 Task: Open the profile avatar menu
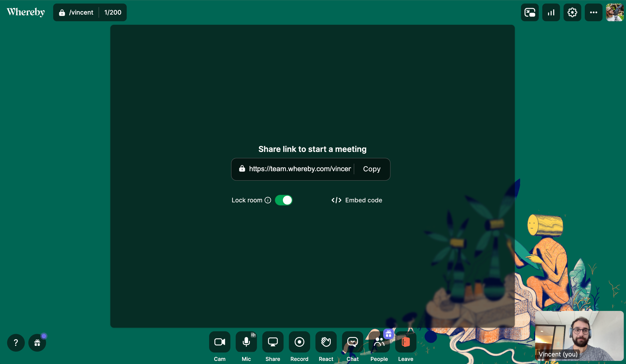(x=615, y=12)
